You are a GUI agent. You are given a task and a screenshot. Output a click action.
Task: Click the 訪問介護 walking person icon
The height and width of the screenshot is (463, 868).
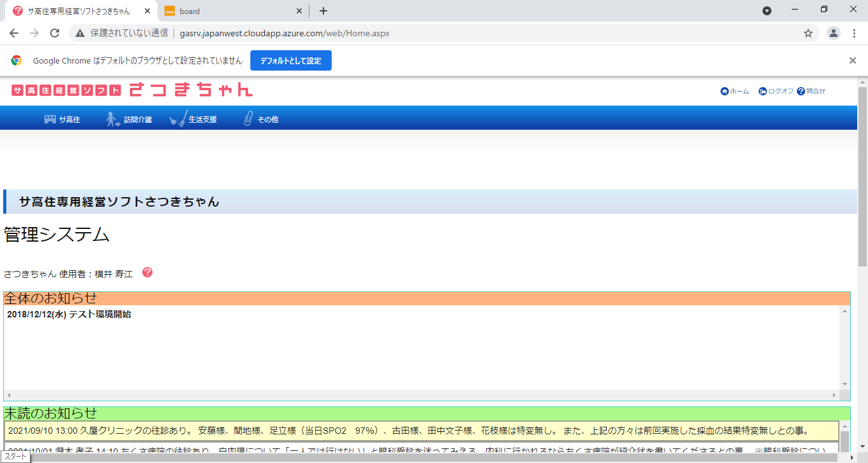[113, 120]
